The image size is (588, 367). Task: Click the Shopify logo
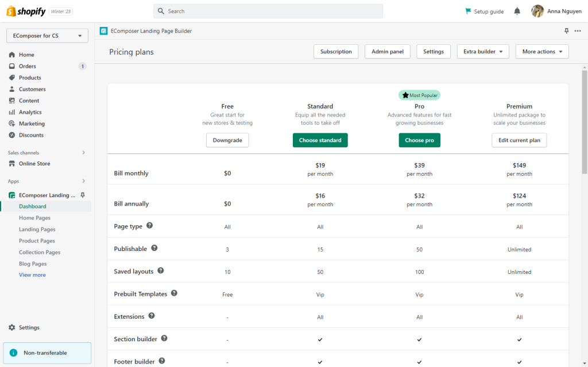point(26,11)
